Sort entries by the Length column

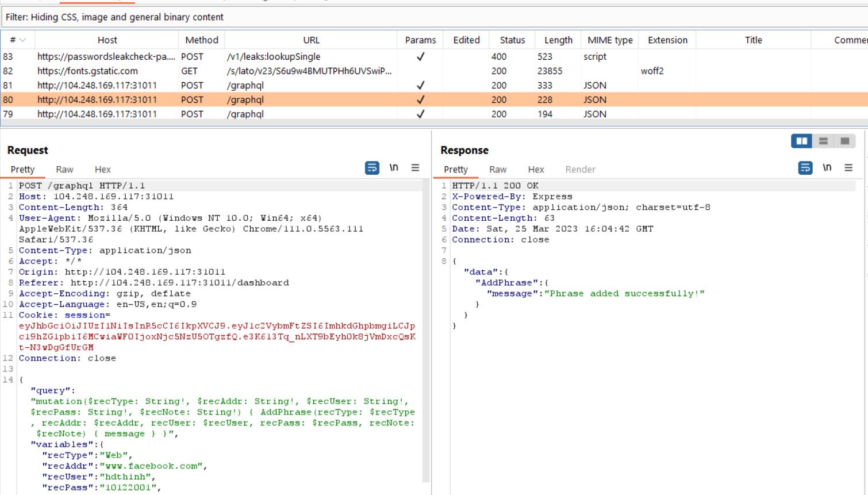point(558,40)
